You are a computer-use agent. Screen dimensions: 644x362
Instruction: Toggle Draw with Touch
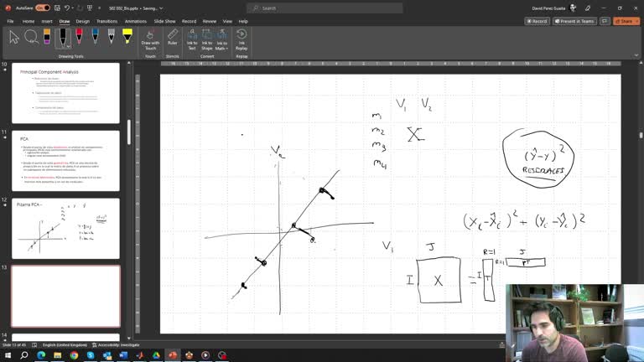(x=150, y=39)
